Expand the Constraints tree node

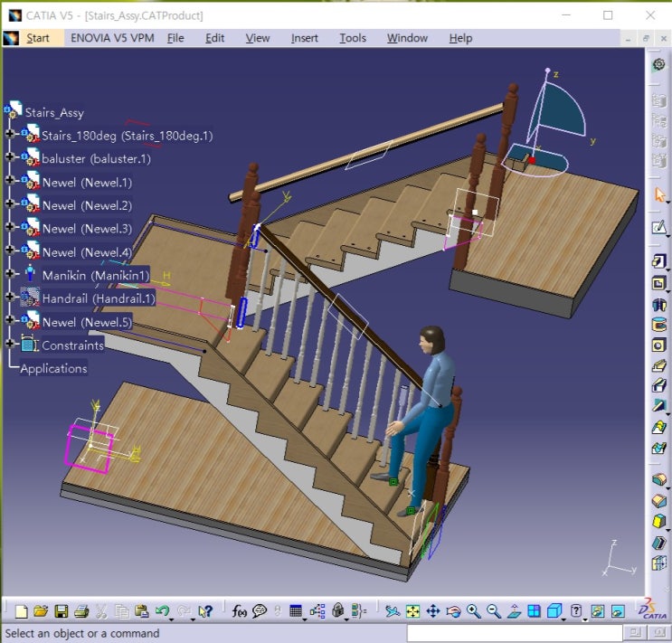tap(9, 344)
